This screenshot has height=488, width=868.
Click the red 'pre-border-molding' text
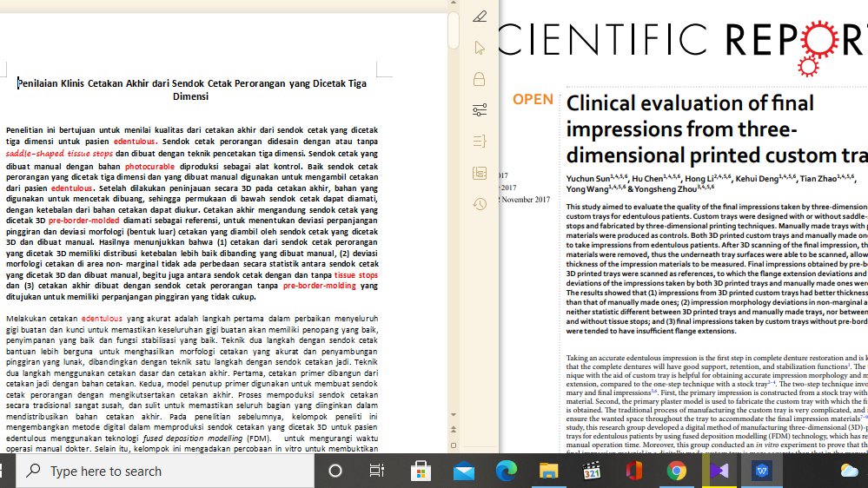coord(320,286)
